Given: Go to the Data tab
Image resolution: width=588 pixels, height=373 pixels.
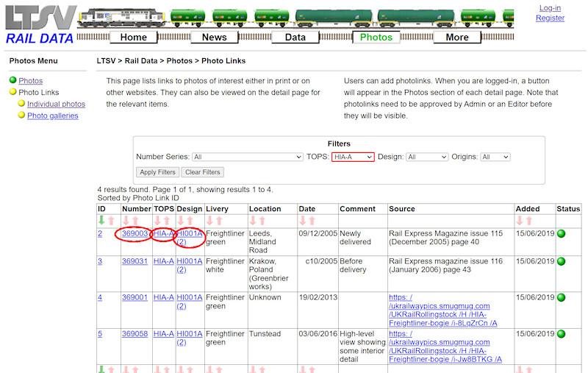Looking at the screenshot, I should coord(295,38).
